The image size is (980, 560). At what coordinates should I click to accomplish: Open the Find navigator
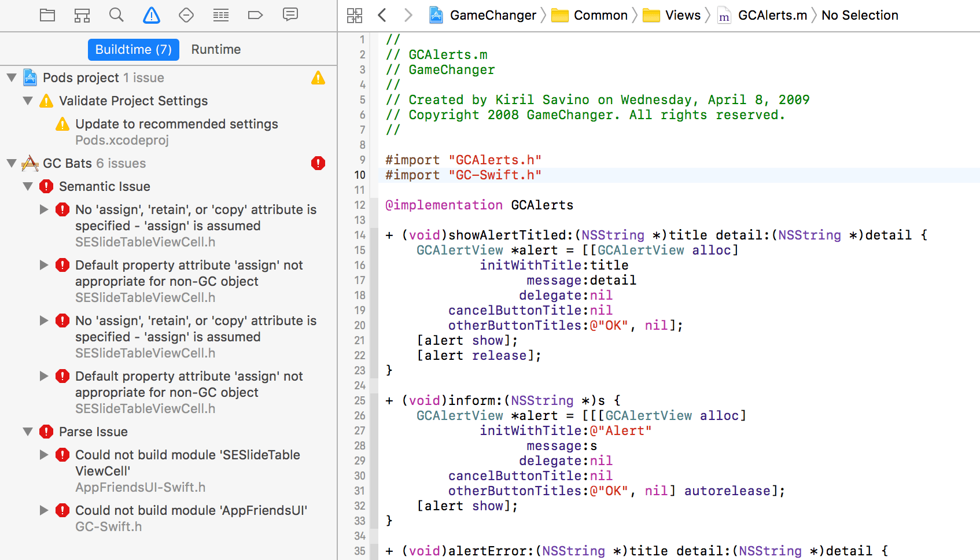[116, 16]
